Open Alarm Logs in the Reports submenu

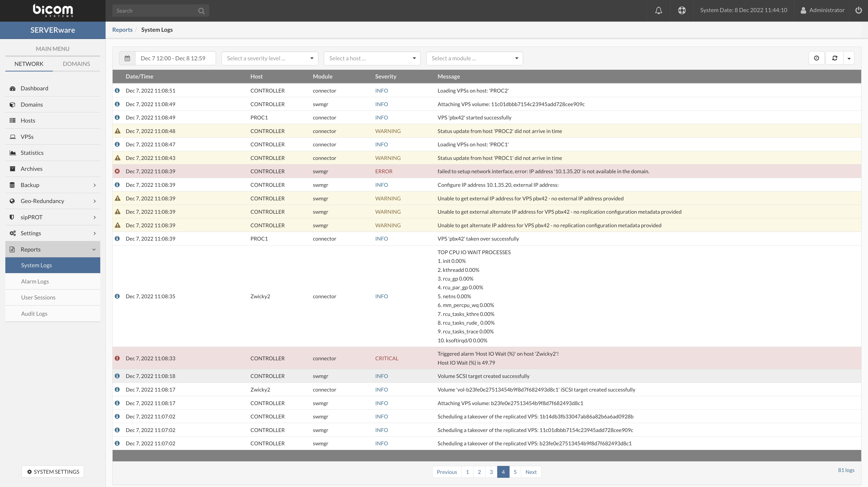(x=35, y=281)
